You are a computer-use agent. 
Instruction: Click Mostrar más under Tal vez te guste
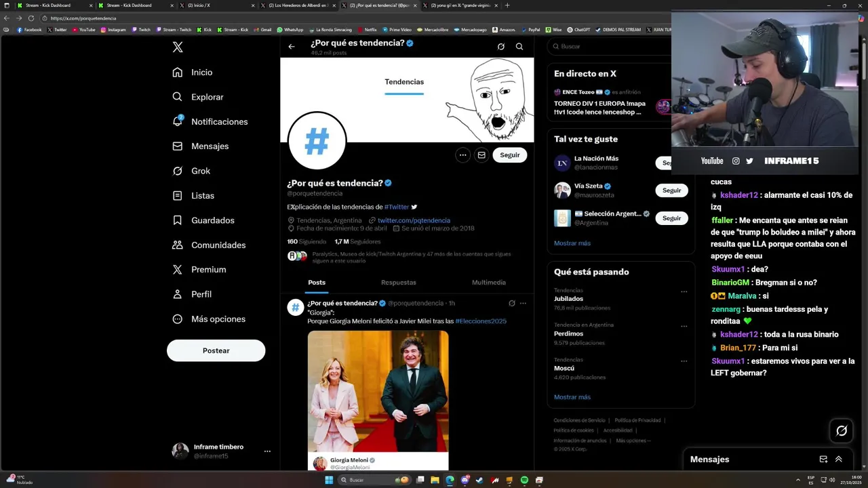(x=572, y=243)
